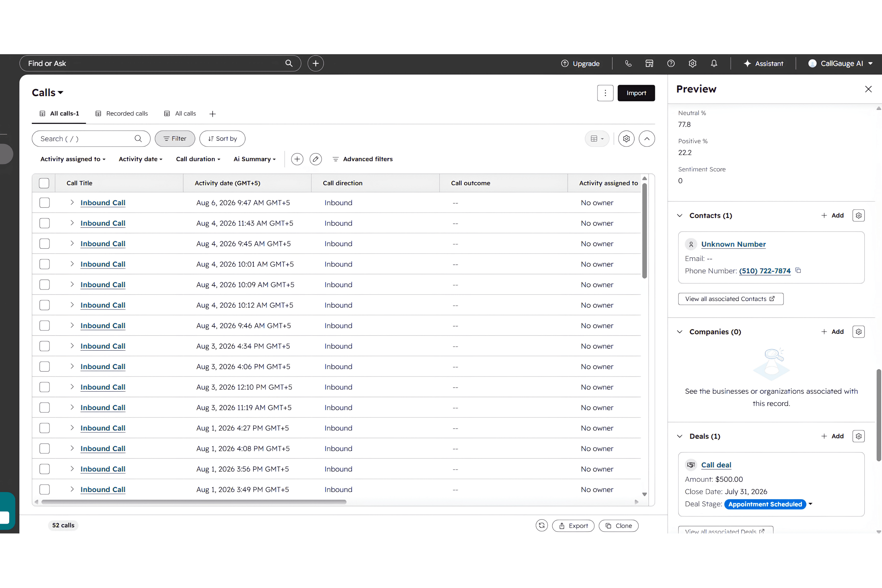Open Call duration filter dropdown
882x588 pixels.
pyautogui.click(x=198, y=159)
